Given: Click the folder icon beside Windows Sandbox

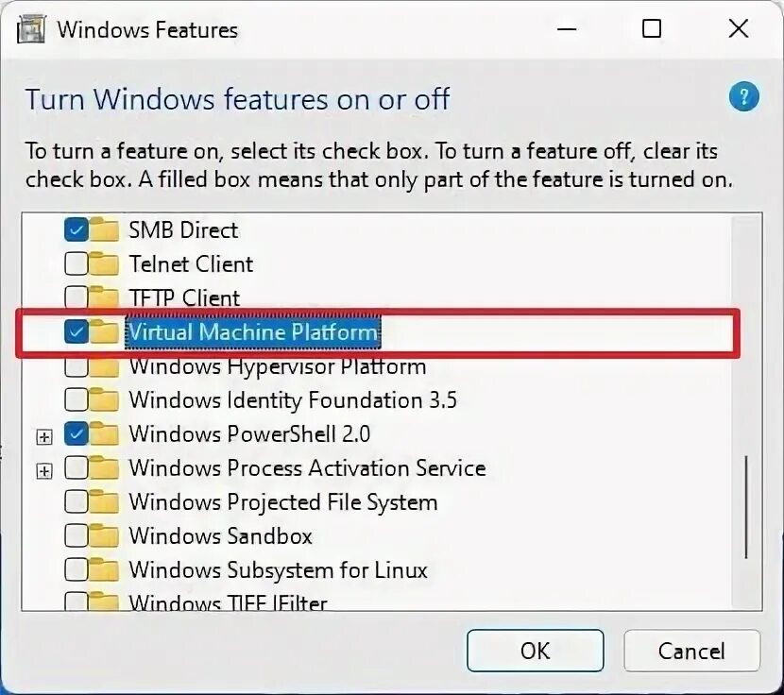Looking at the screenshot, I should tap(105, 535).
